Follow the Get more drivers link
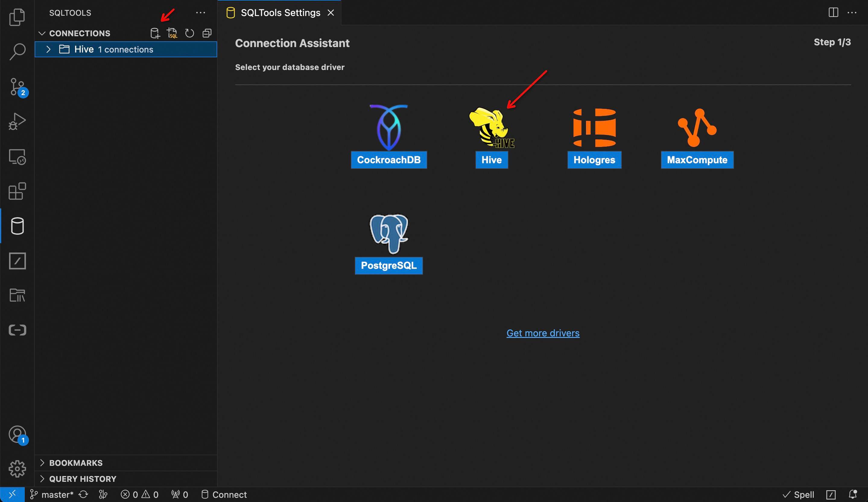 point(543,333)
